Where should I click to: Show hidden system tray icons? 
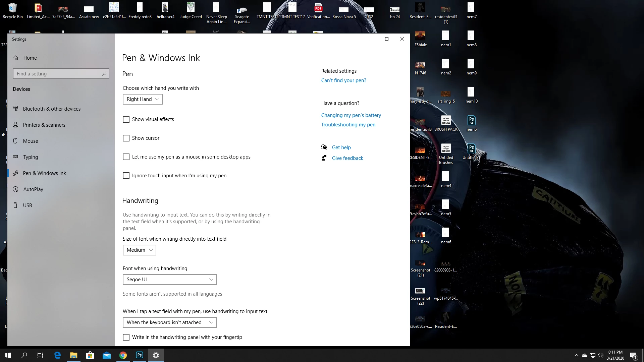click(x=576, y=355)
